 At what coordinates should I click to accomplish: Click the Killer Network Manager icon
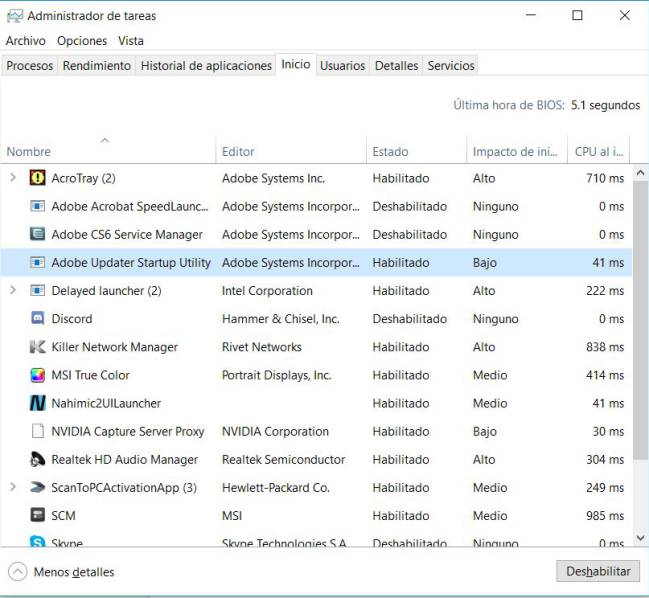click(38, 347)
